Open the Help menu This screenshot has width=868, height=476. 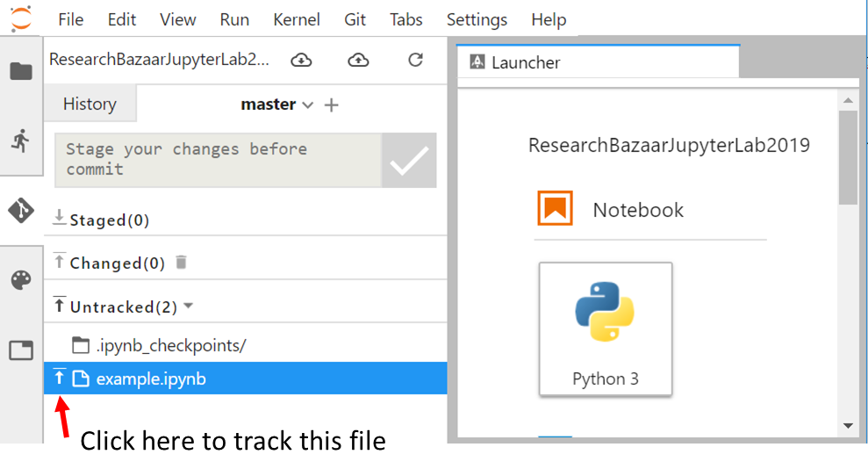549,19
